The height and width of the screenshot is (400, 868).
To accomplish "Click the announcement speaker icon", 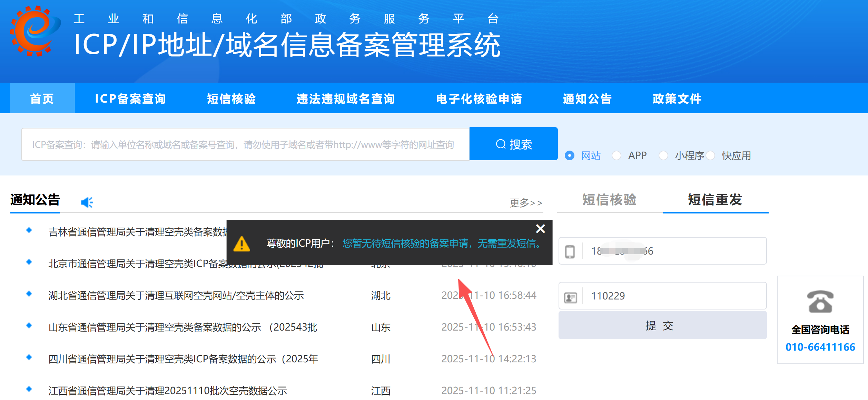I will pyautogui.click(x=87, y=202).
